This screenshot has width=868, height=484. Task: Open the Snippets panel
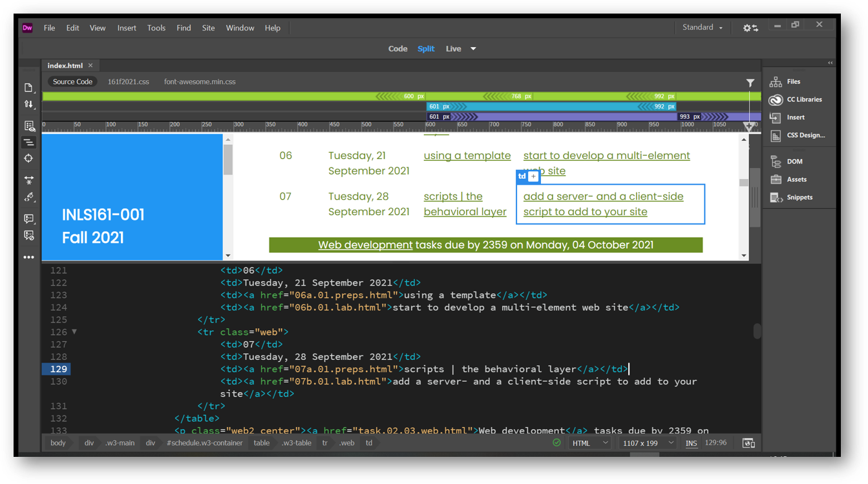(x=776, y=198)
